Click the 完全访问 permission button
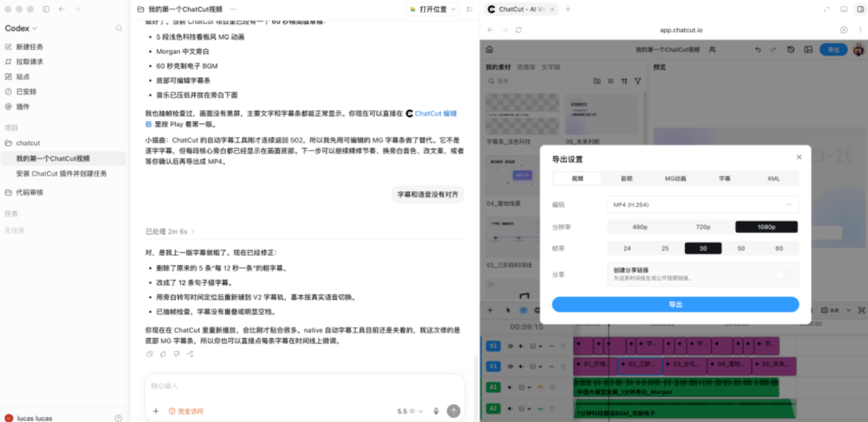The height and width of the screenshot is (422, 868). (x=186, y=411)
